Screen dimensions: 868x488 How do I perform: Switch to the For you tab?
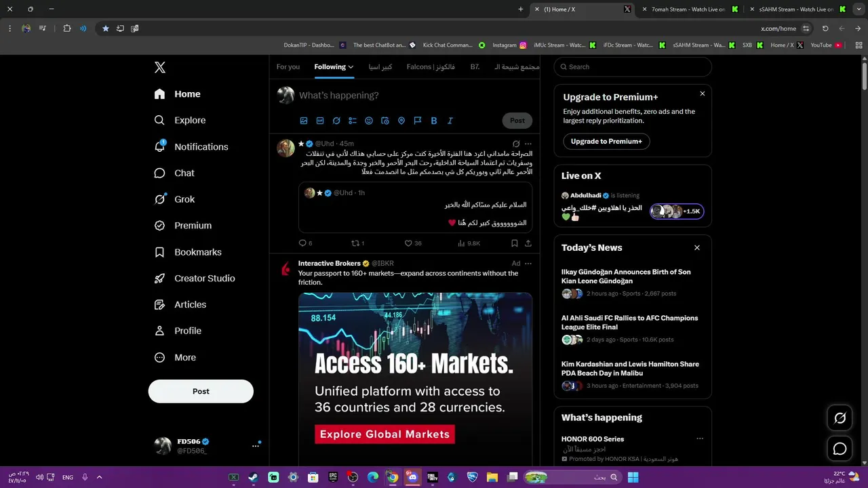coord(288,66)
